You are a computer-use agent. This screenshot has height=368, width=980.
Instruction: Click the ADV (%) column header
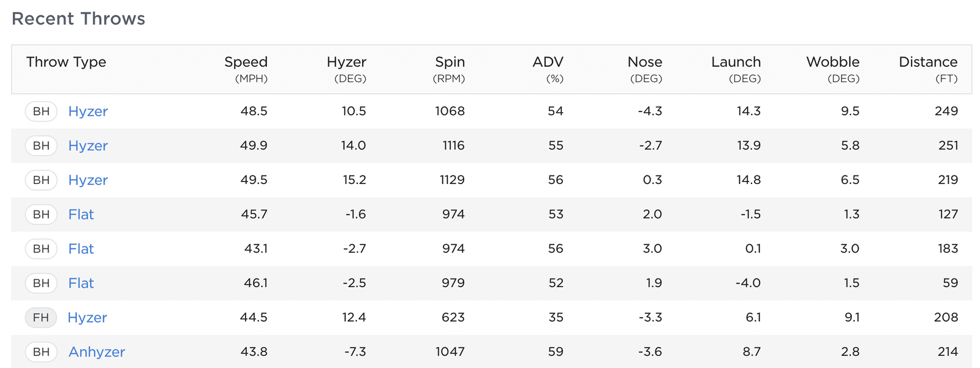548,63
